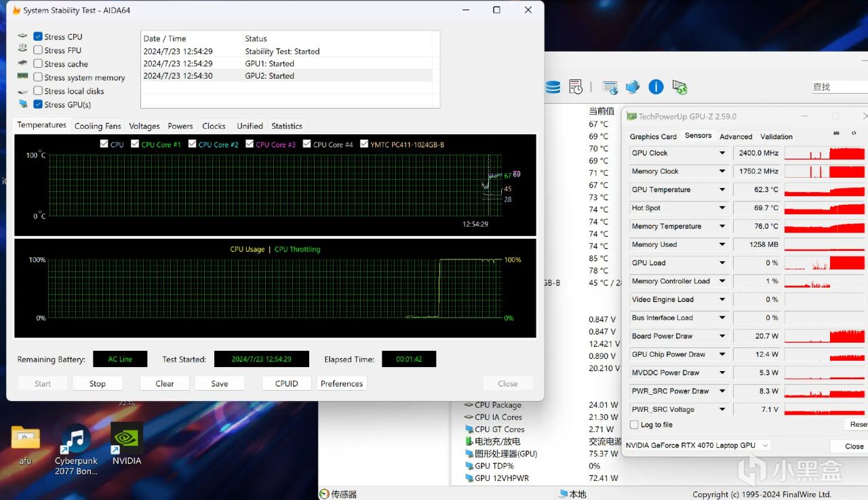Click the GPU-Z screenshot camera icon

coord(836,134)
